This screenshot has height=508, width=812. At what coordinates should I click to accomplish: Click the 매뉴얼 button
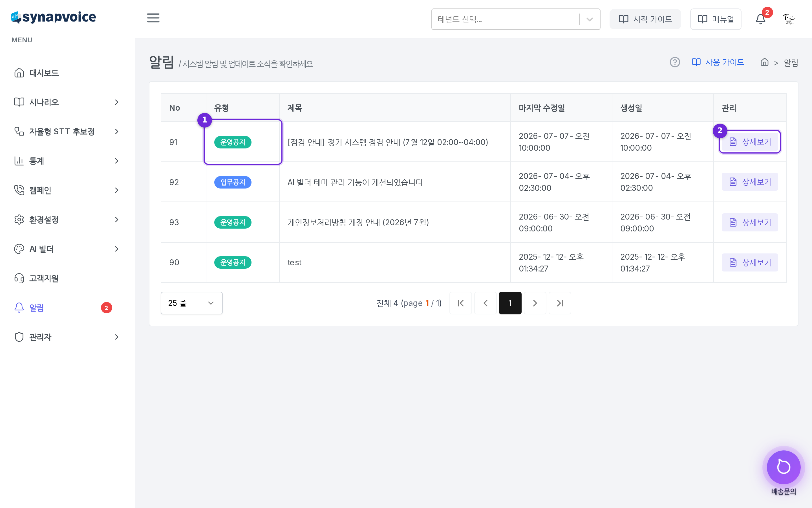(715, 19)
